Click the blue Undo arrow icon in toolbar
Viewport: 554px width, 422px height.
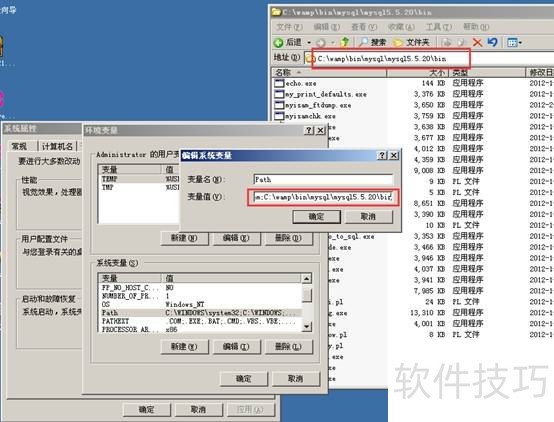(492, 42)
